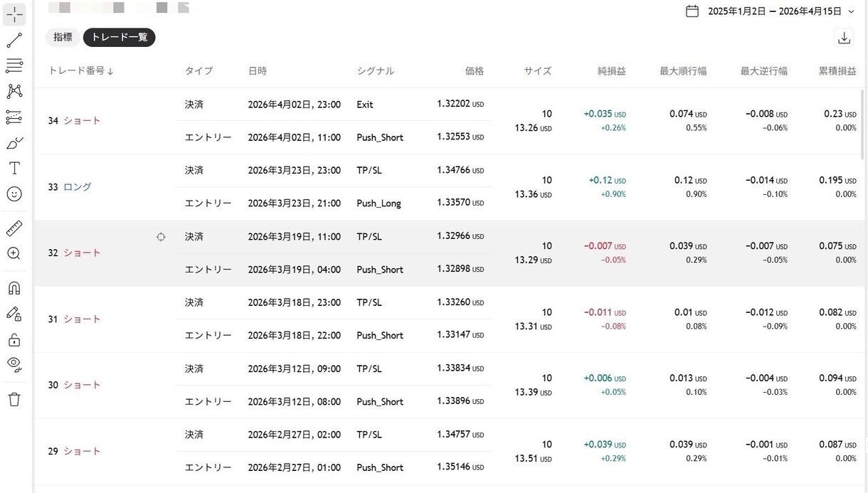Click cumulative profit 0.23 USD value
This screenshot has width=868, height=493.
pos(840,114)
